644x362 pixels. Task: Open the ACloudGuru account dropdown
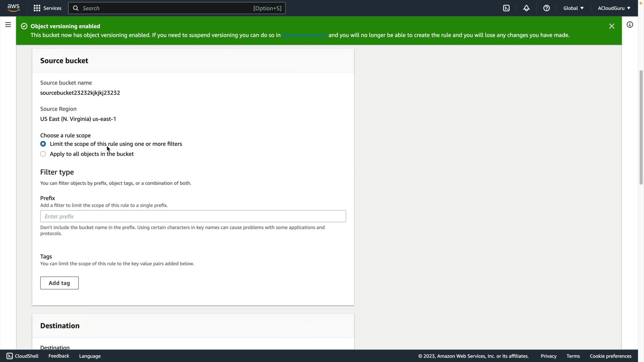(614, 8)
